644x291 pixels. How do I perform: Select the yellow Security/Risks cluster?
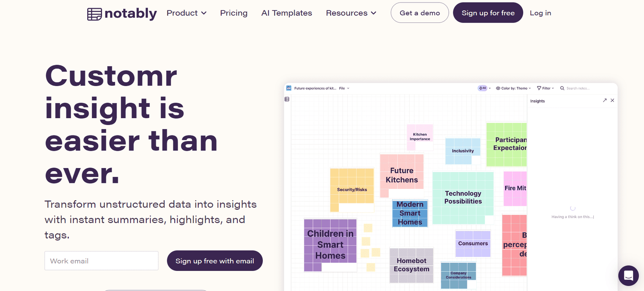352,189
